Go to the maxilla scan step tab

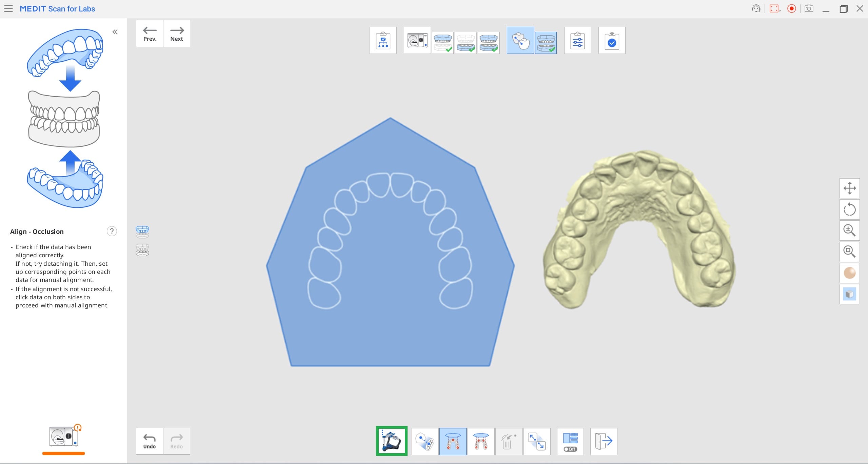(x=442, y=42)
